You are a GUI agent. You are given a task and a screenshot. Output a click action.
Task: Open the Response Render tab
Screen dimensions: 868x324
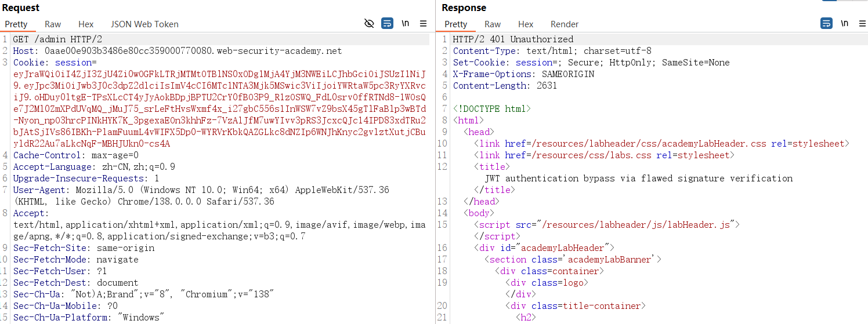click(565, 24)
